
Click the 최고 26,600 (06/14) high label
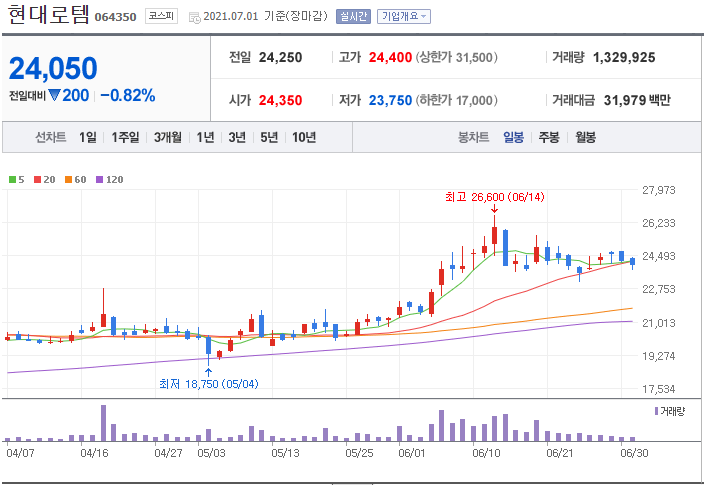coord(494,197)
